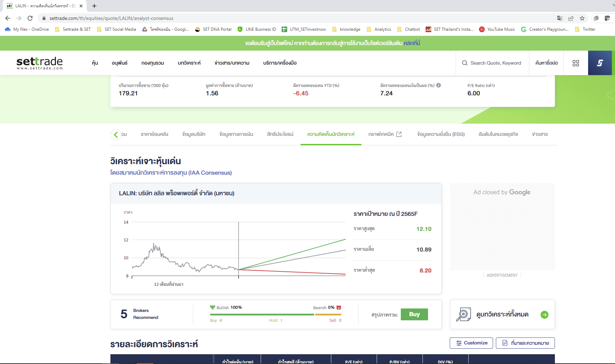The image size is (615, 364).
Task: Click the info icon beside dividend yield percentage
Action: 439,85
